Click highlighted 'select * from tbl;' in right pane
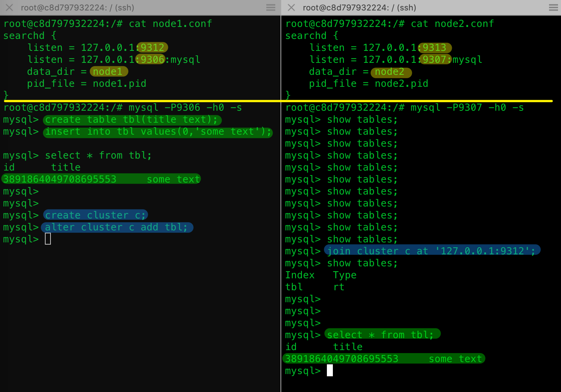 382,334
